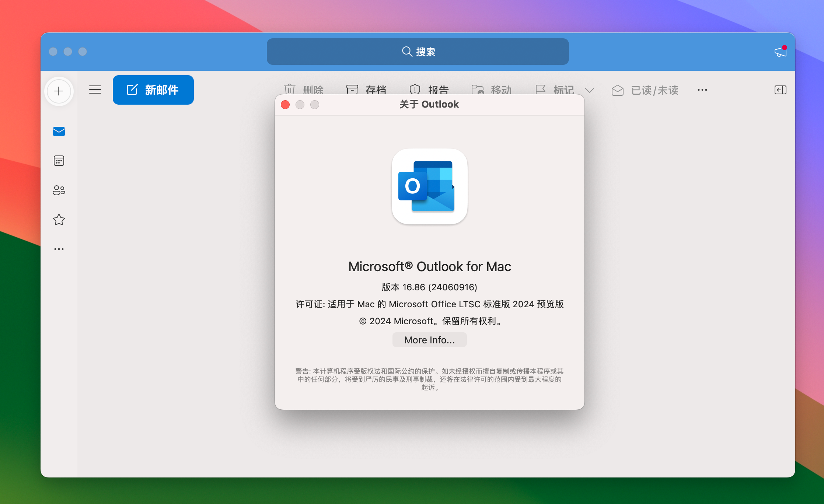Screen dimensions: 824x504
Task: Open Mail view in sidebar
Action: (59, 132)
